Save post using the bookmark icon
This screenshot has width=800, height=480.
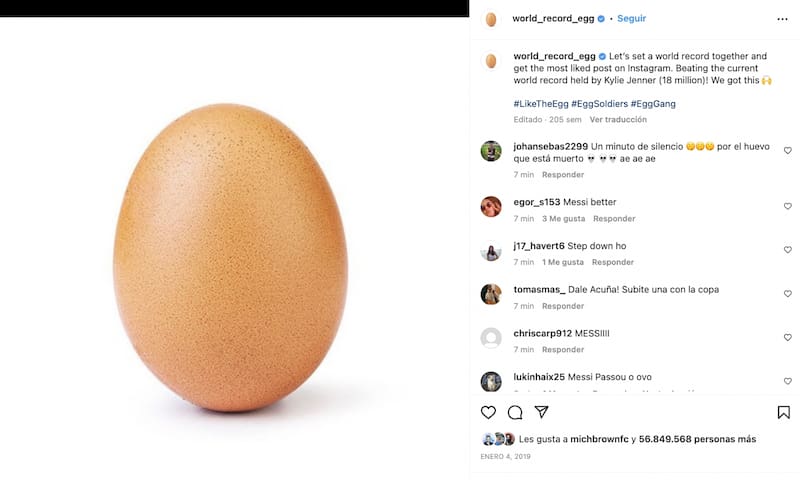point(784,412)
